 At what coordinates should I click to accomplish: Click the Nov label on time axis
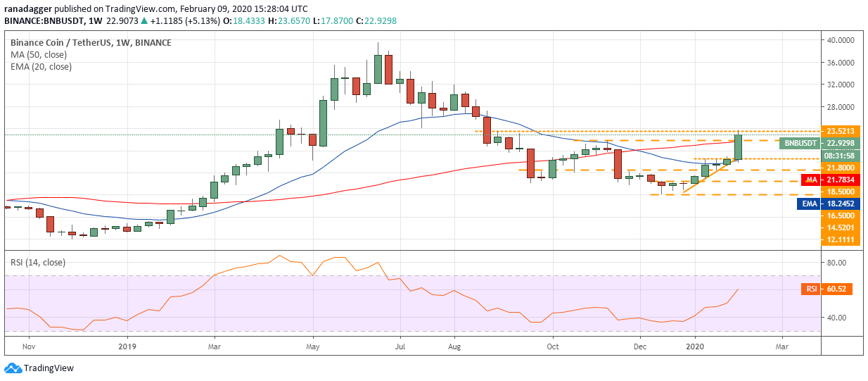[x=28, y=346]
